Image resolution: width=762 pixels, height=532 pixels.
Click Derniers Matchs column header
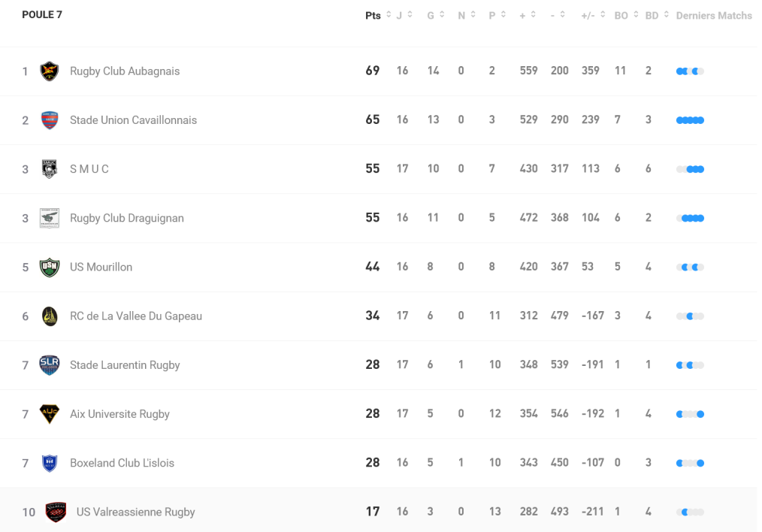713,16
